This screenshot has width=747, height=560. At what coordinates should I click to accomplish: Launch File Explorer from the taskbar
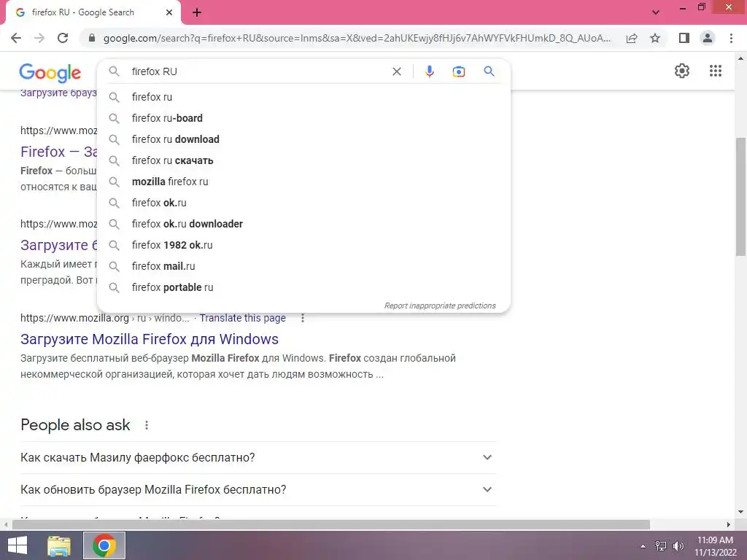click(x=59, y=545)
